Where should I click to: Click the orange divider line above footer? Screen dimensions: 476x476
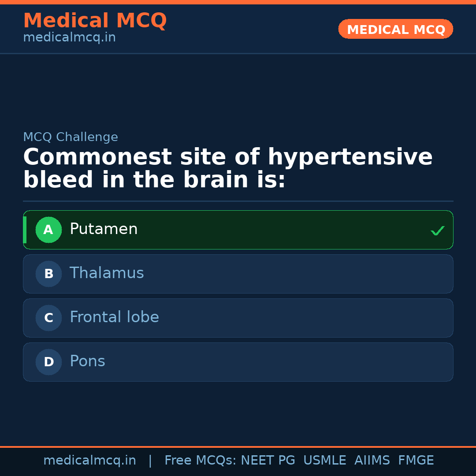click(x=238, y=446)
